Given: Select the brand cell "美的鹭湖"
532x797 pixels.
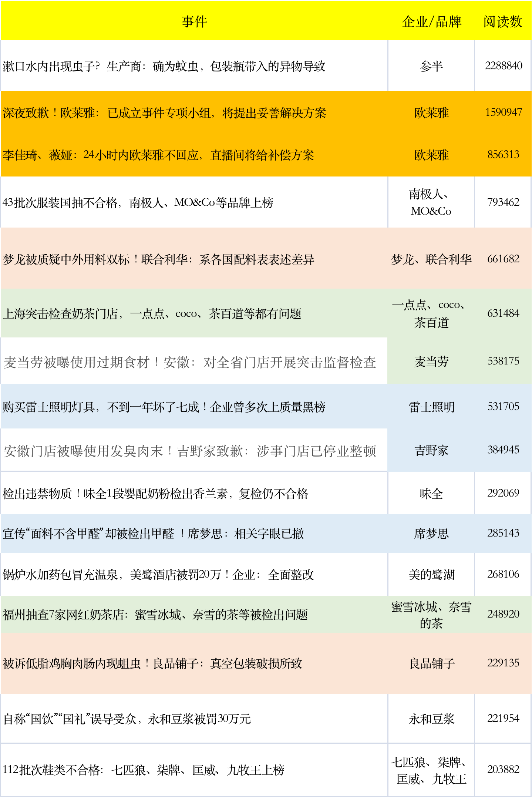Looking at the screenshot, I should point(431,575).
